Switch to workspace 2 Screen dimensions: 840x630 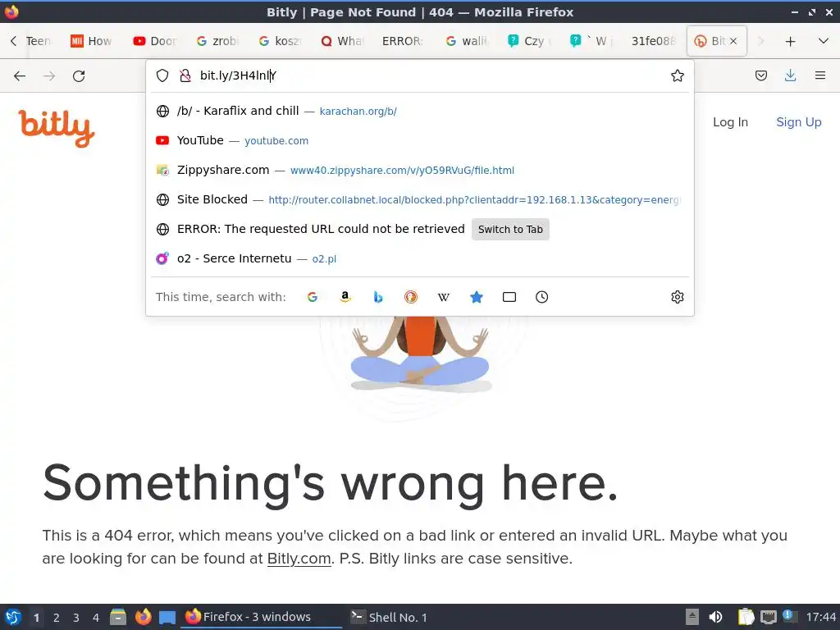tap(57, 618)
